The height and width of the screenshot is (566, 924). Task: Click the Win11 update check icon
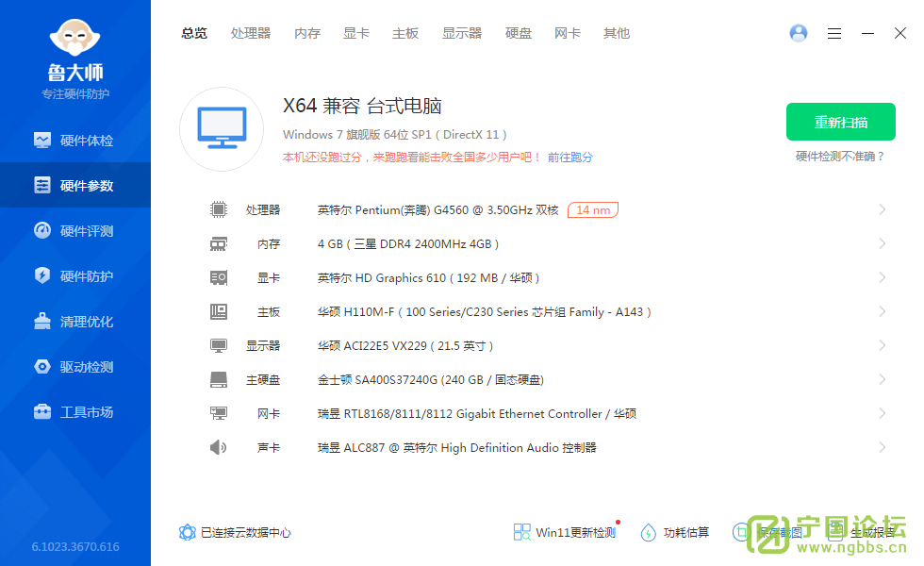coord(521,532)
